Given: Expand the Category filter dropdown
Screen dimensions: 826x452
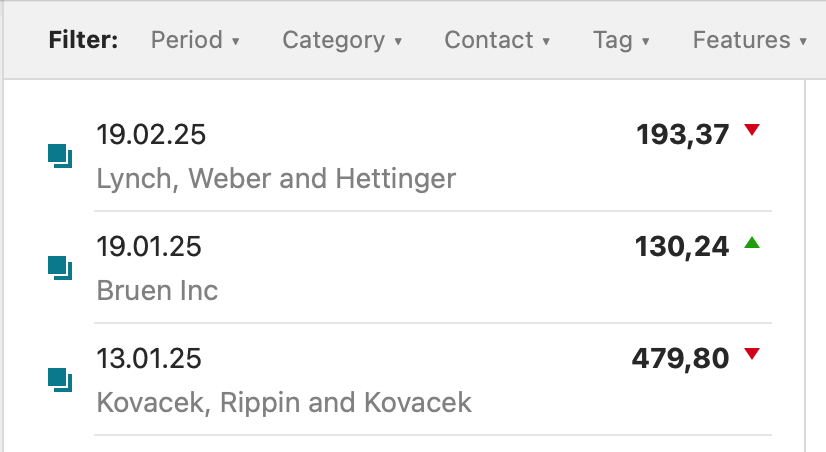Looking at the screenshot, I should point(342,40).
